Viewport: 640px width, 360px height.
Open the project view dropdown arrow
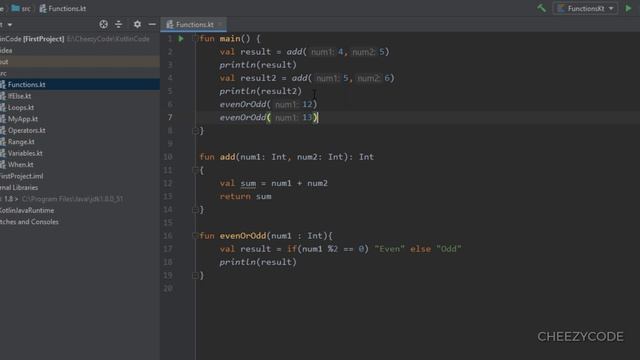click(x=10, y=24)
